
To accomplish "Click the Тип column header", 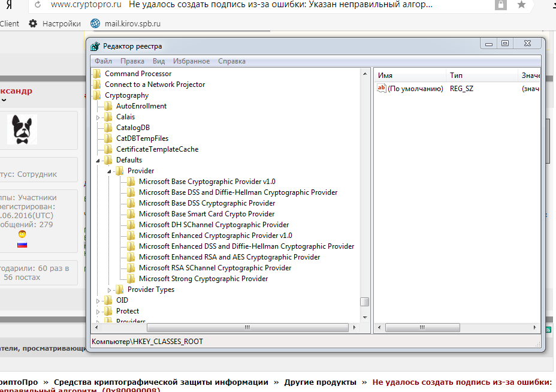I will click(x=482, y=75).
